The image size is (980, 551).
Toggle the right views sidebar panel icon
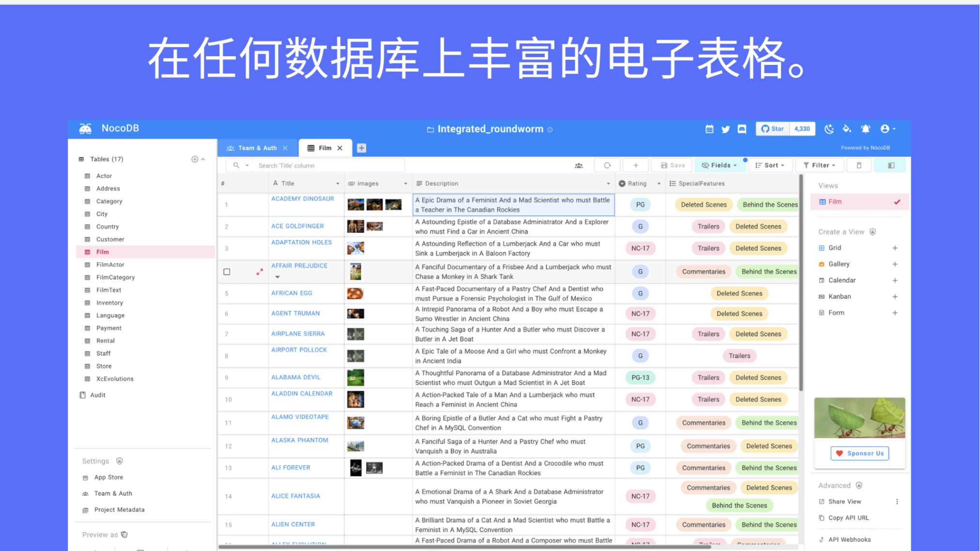click(x=891, y=166)
